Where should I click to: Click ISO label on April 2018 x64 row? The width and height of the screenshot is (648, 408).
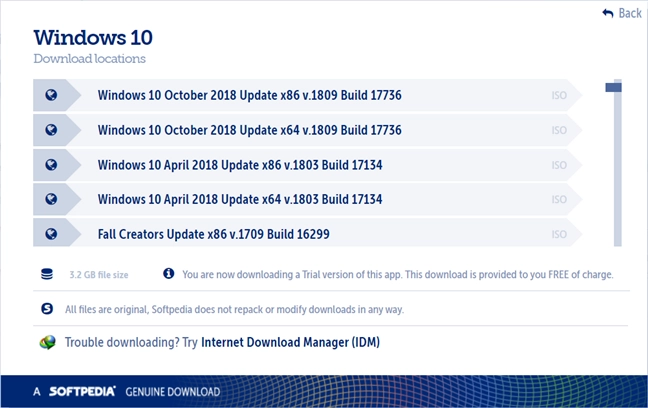click(x=559, y=200)
